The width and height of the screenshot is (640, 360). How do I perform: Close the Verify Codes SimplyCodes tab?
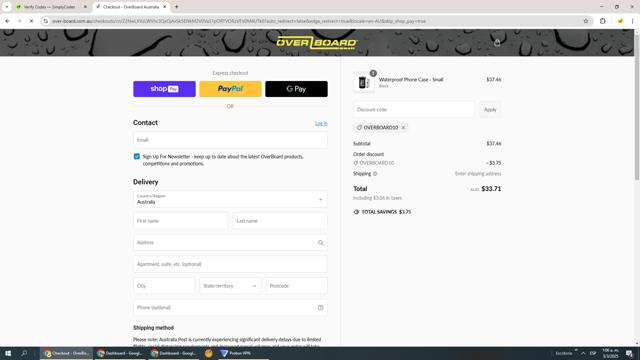[85, 7]
